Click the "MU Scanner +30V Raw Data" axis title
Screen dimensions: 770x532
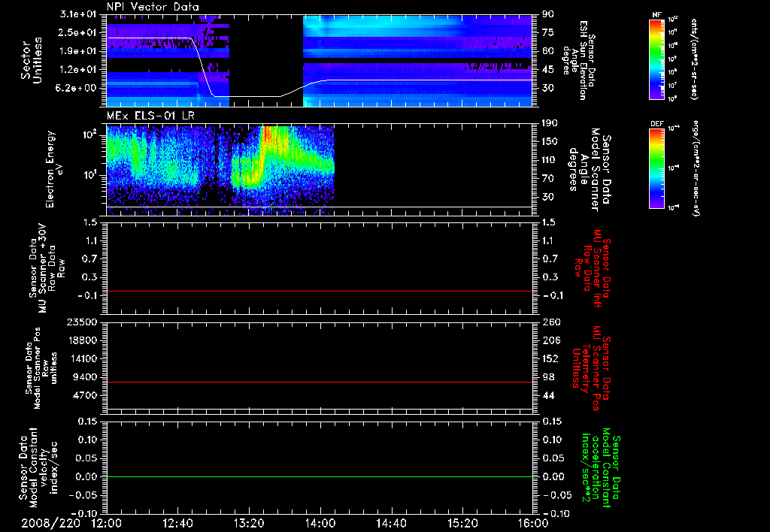[x=47, y=268]
